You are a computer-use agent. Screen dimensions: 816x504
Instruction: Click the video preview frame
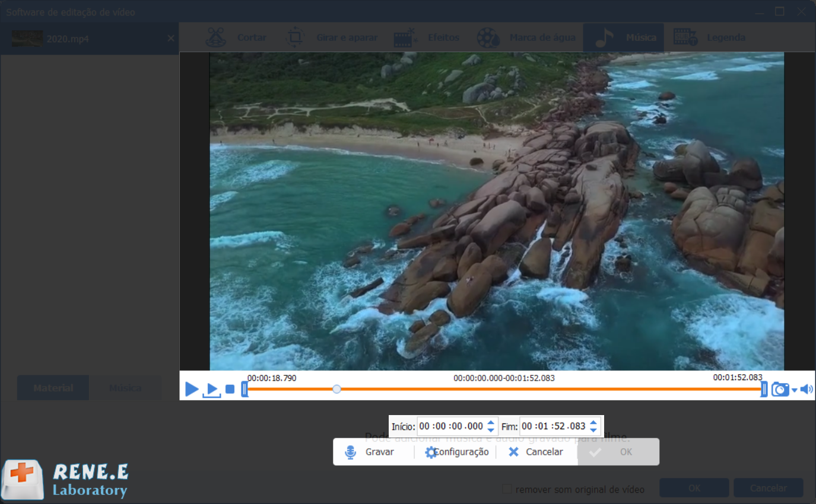(x=497, y=211)
